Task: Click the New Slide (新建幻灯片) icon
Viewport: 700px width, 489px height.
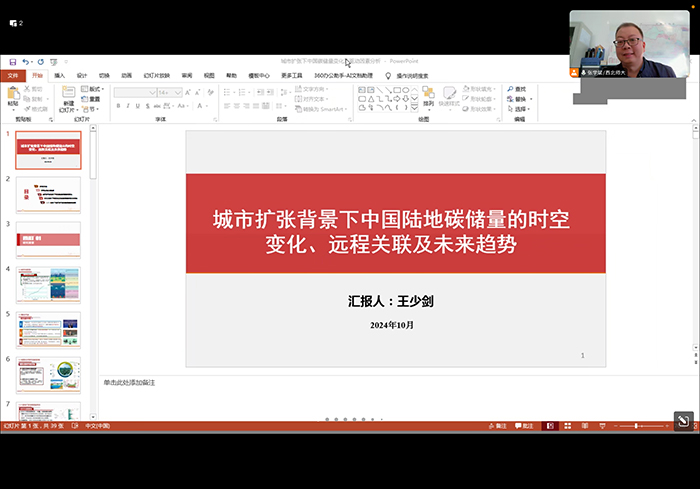Action: pos(68,95)
